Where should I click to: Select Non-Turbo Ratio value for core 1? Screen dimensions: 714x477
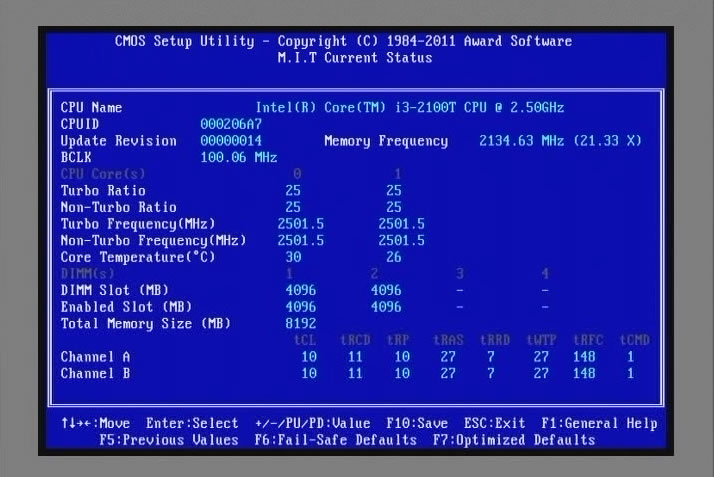coord(393,207)
